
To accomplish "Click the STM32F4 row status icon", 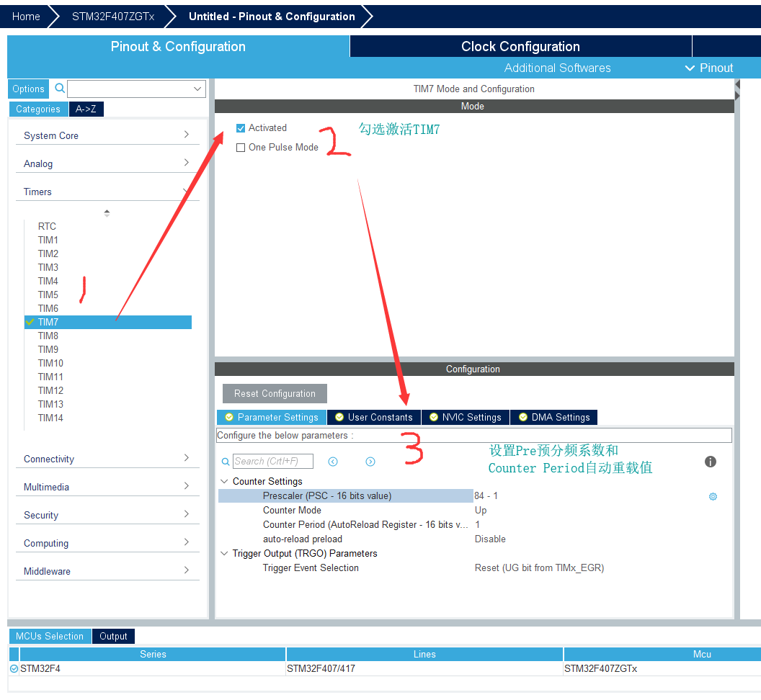I will pyautogui.click(x=14, y=668).
